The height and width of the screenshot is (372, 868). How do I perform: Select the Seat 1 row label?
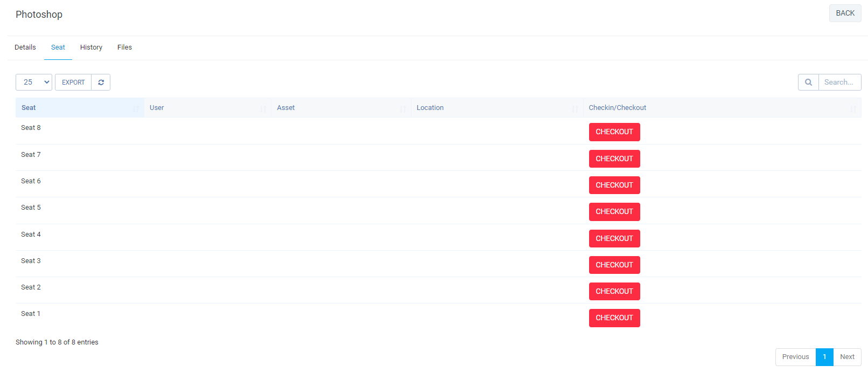(x=31, y=314)
